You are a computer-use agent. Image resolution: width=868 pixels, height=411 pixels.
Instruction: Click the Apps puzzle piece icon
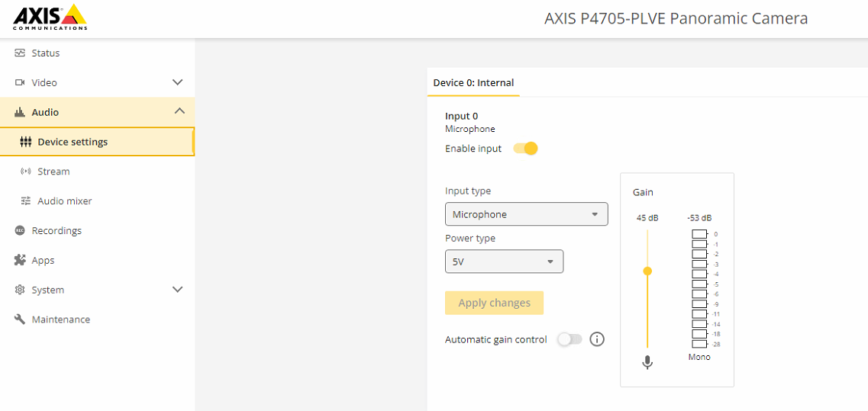click(20, 260)
